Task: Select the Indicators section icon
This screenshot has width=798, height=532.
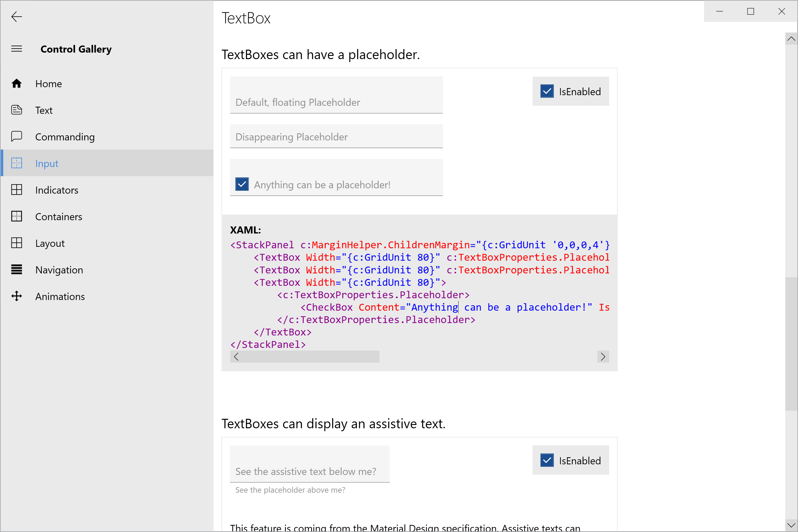Action: [16, 190]
